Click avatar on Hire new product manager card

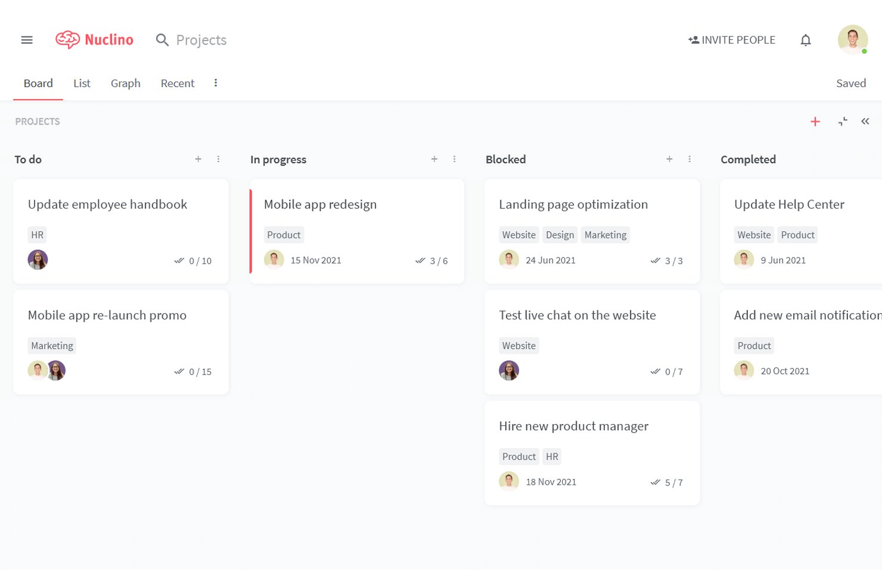(509, 481)
